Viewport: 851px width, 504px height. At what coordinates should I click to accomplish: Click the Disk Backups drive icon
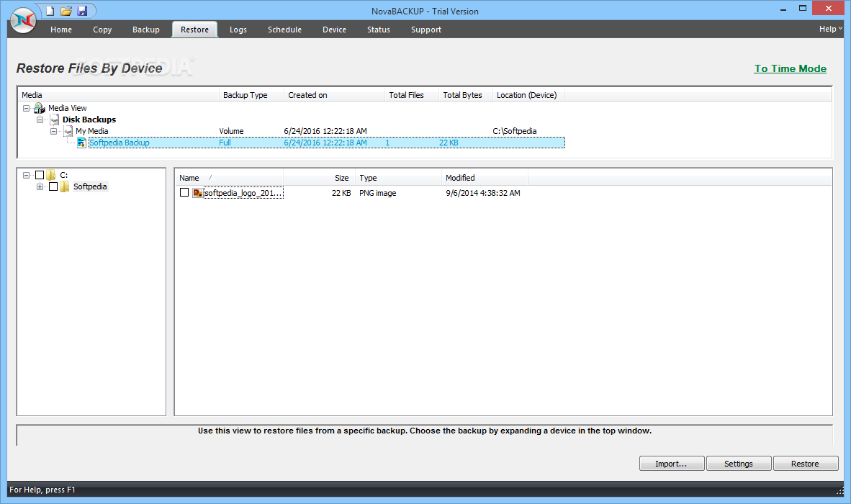54,120
